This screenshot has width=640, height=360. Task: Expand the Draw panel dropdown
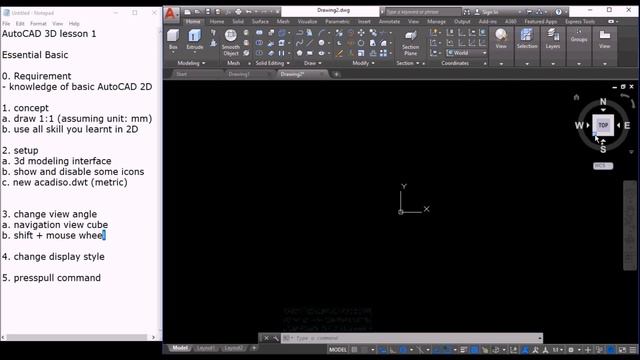click(313, 63)
